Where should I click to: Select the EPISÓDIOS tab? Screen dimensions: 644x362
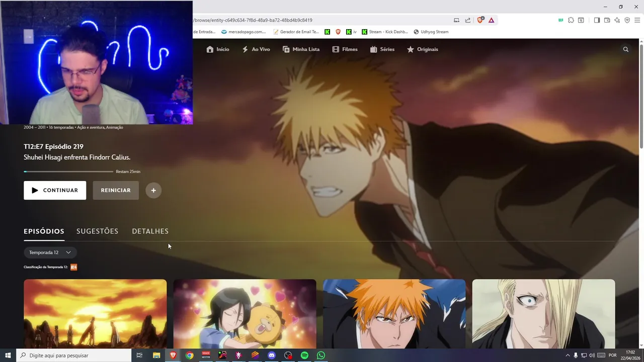[x=44, y=231]
